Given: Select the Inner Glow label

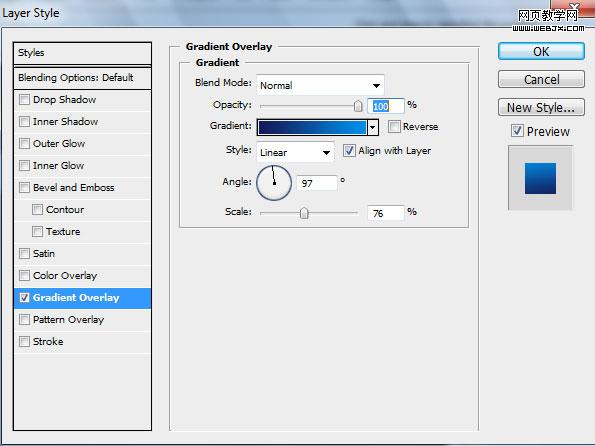Looking at the screenshot, I should 58,166.
